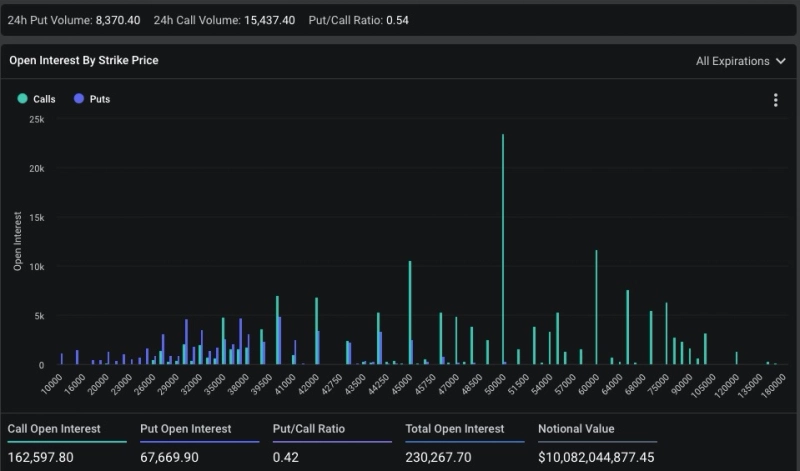Click the Notional Value dollar amount
The width and height of the screenshot is (800, 471).
coord(596,457)
